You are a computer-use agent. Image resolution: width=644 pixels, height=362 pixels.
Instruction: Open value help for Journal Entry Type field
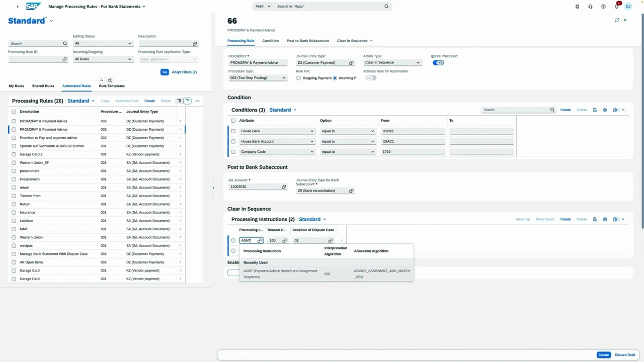click(351, 63)
